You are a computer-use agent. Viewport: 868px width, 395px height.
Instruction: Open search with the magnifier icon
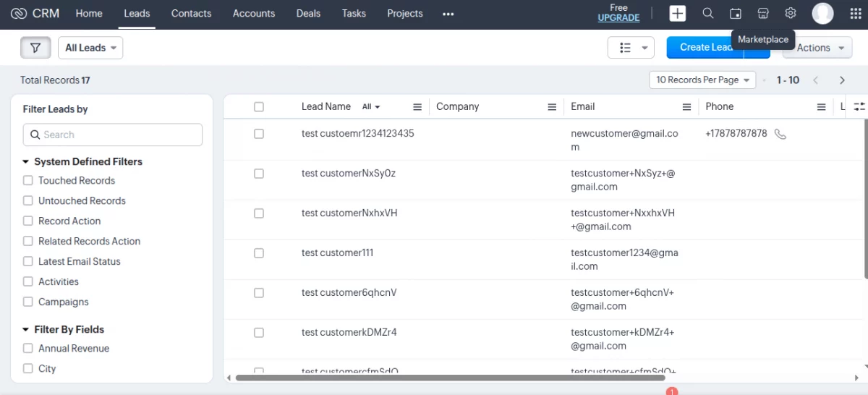[708, 14]
